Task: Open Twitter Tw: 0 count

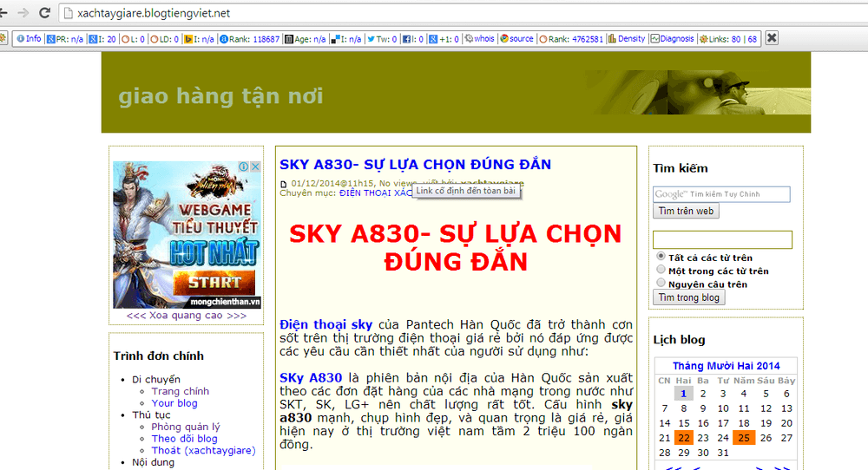Action: (x=382, y=39)
